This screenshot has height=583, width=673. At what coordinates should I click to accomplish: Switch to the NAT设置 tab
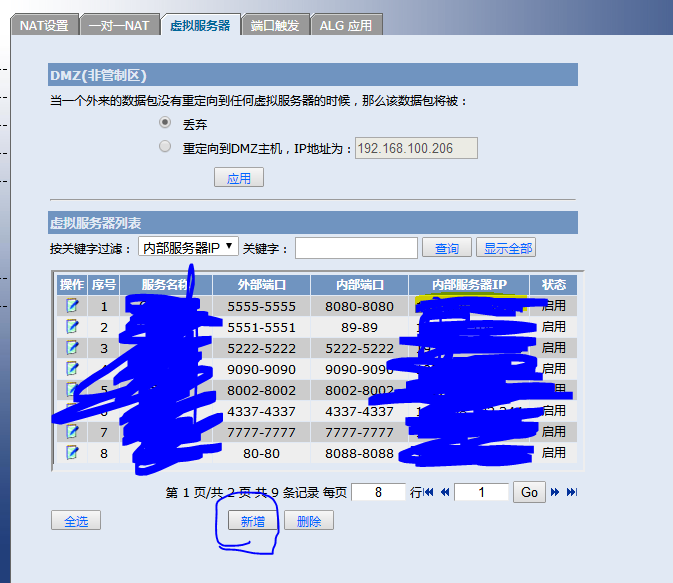tap(44, 25)
